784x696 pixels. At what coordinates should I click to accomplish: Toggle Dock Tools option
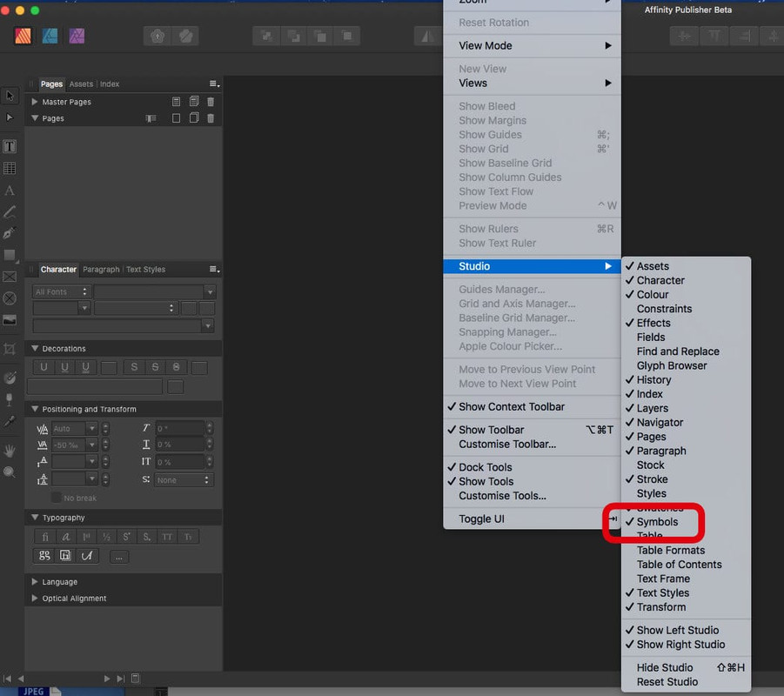(532, 467)
